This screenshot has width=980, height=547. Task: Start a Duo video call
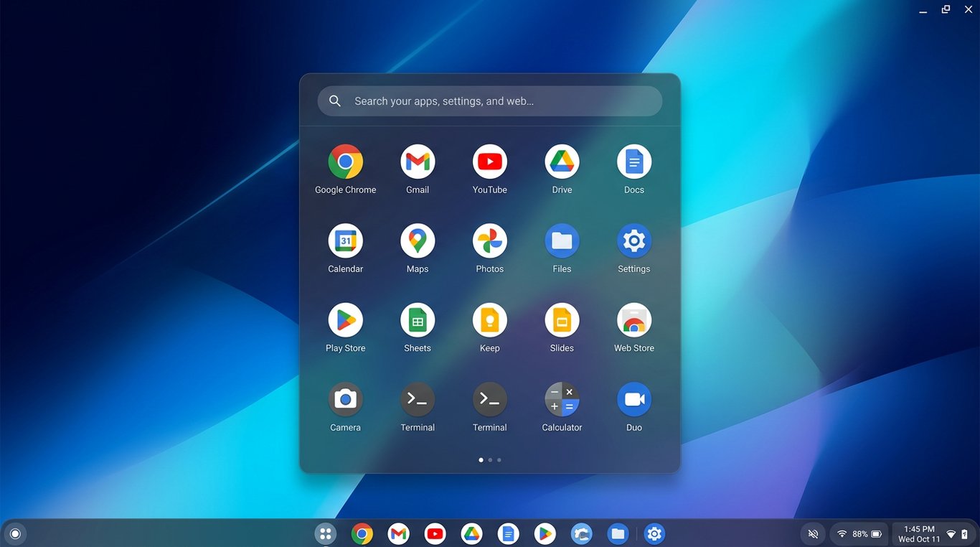(x=633, y=399)
